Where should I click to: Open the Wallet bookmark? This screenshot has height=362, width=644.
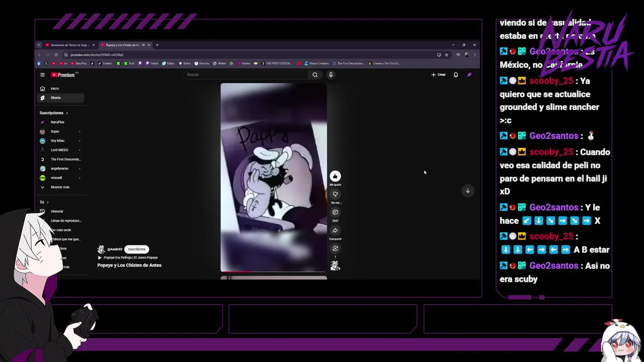pyautogui.click(x=219, y=63)
